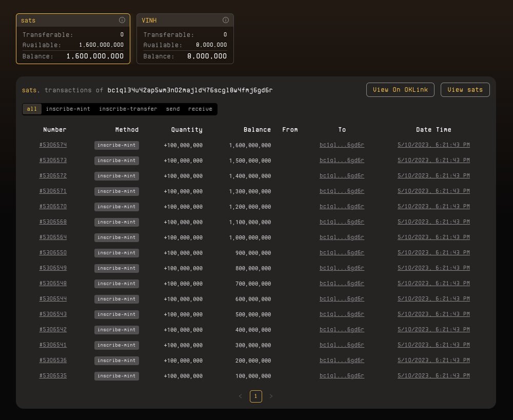The height and width of the screenshot is (420, 513).
Task: Open inscription #5306543
Action: tap(53, 314)
